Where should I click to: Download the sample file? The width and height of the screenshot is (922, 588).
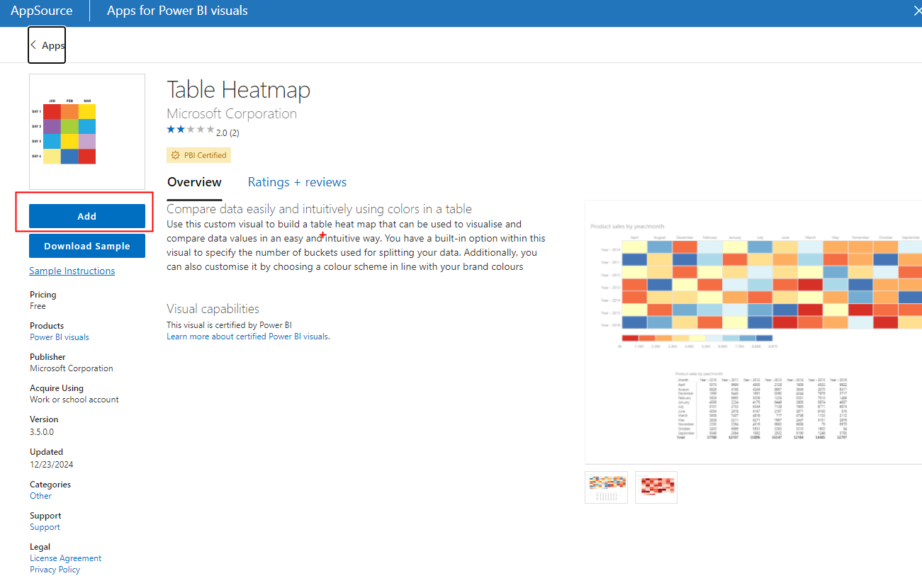[87, 246]
